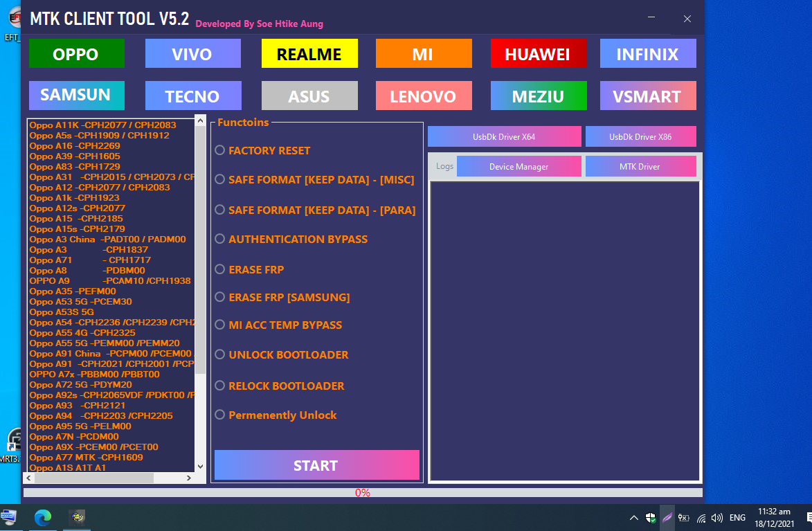Choose the VSMART brand button
The image size is (812, 531).
(x=648, y=96)
